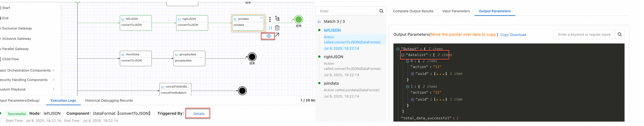Image resolution: width=644 pixels, height=126 pixels.
Task: Click the mockData node's chart icon
Action: coord(123,54)
